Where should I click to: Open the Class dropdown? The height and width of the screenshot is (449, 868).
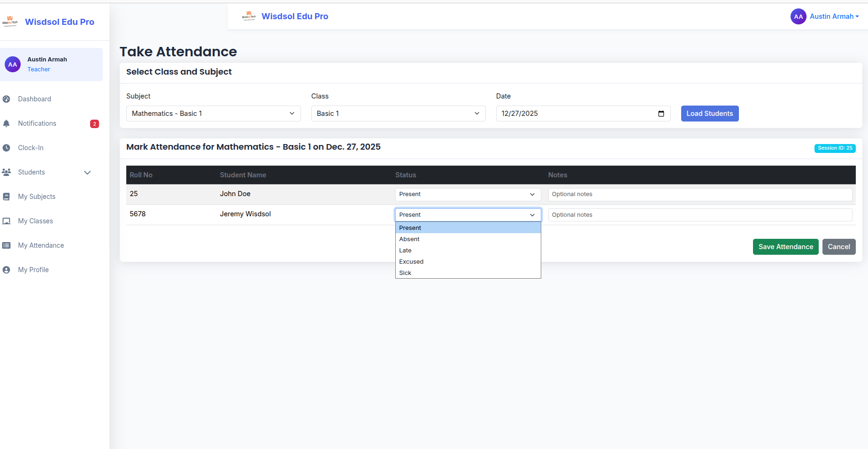[398, 113]
